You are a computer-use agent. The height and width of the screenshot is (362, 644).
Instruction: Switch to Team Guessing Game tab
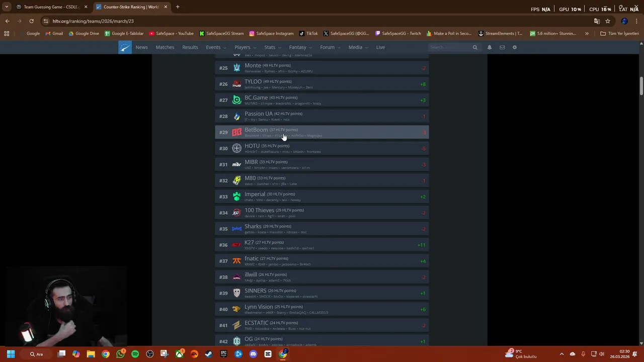click(52, 7)
